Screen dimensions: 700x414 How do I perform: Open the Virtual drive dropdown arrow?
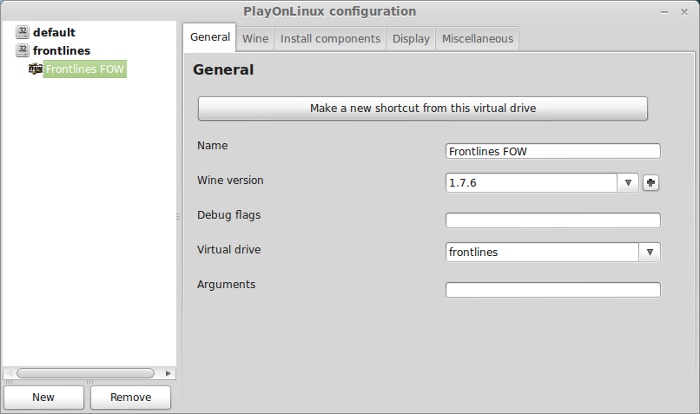coord(650,252)
